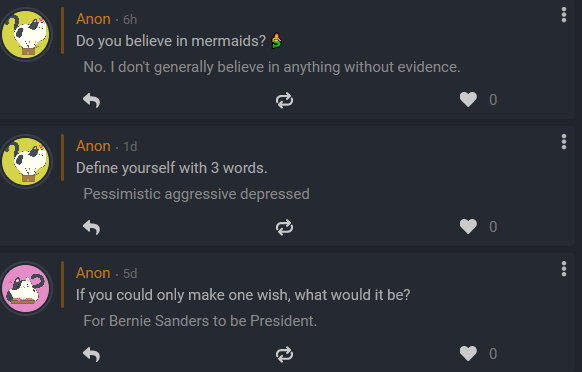Reply to the mermaids question post
Viewport: 582px width, 372px height.
point(92,100)
